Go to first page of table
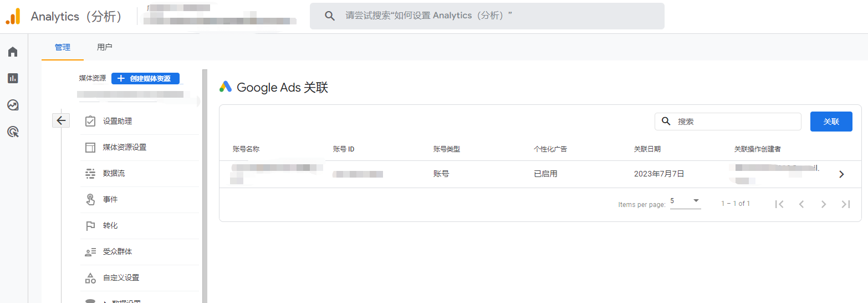The width and height of the screenshot is (868, 303). coord(779,204)
